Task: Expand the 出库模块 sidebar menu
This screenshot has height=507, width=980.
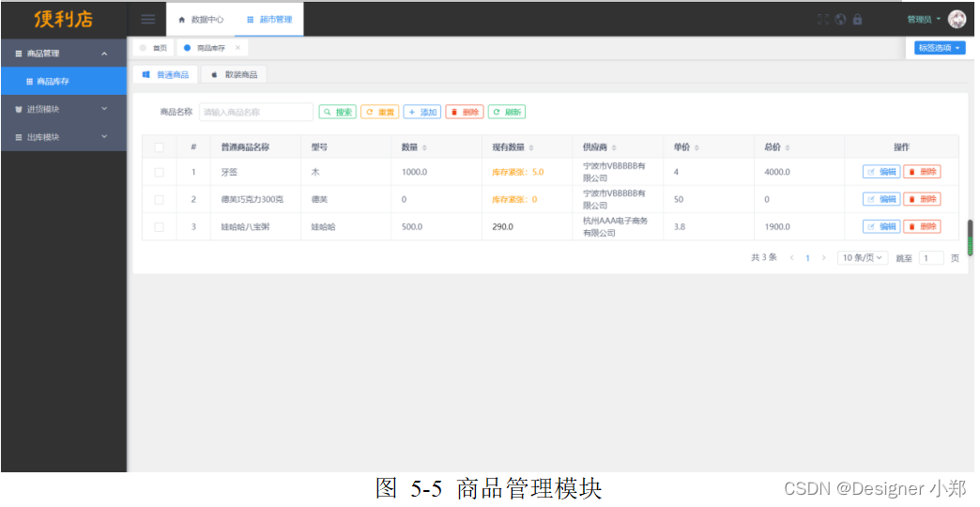Action: pyautogui.click(x=64, y=137)
